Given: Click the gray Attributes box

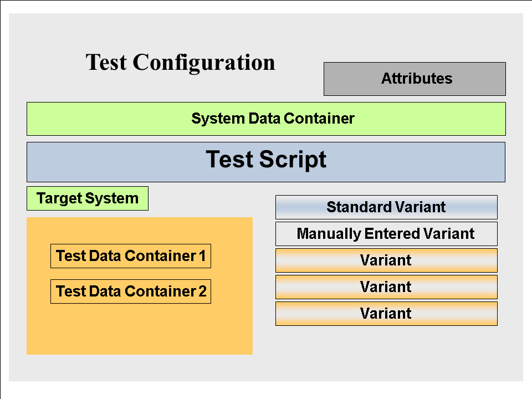Looking at the screenshot, I should [x=415, y=79].
